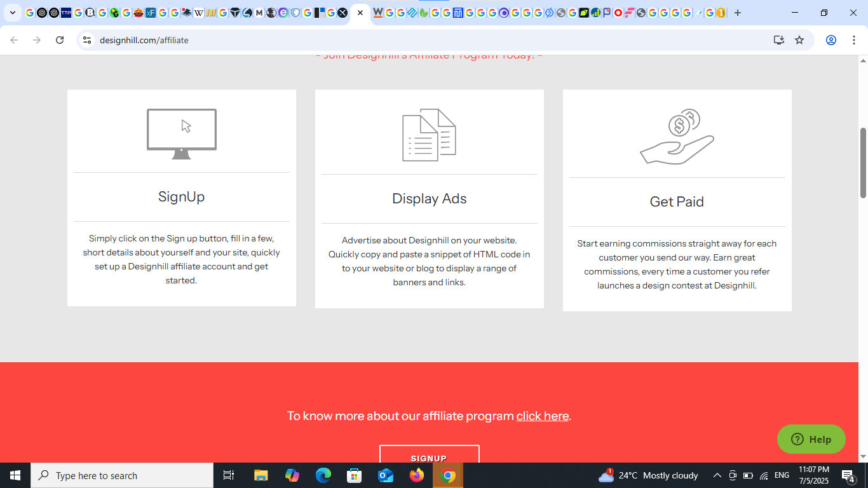Change ENG input language
Viewport: 868px width, 488px height.
782,475
